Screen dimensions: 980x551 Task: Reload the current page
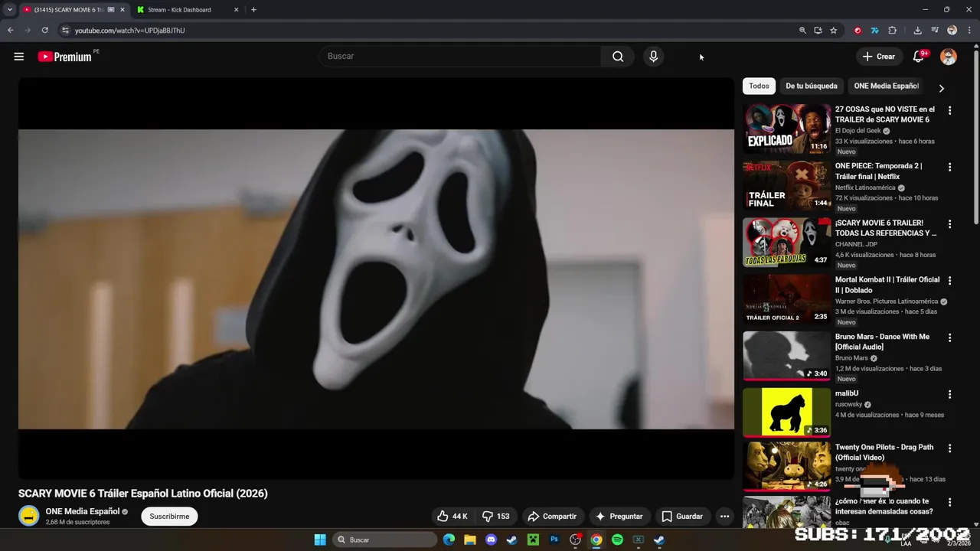pyautogui.click(x=44, y=31)
